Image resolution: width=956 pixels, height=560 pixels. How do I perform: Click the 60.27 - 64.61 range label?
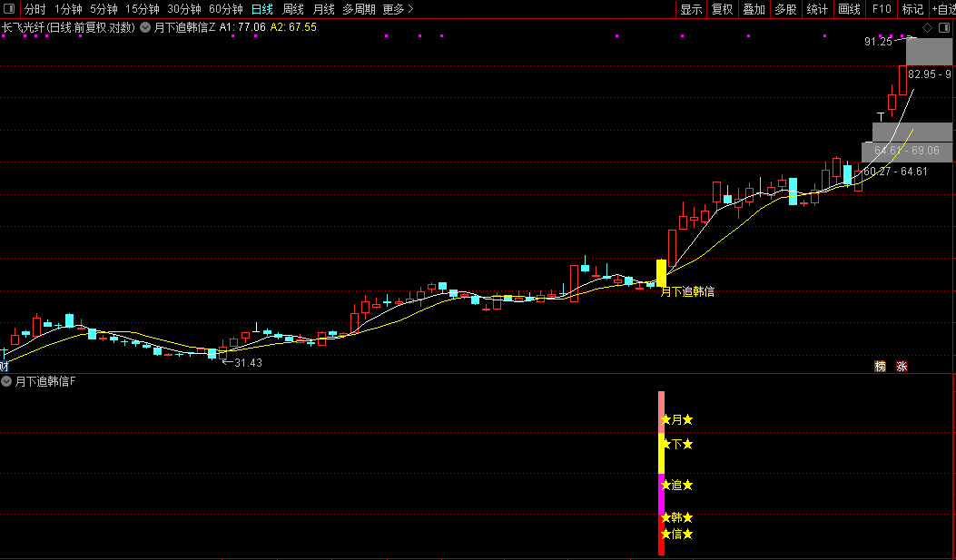(x=896, y=172)
